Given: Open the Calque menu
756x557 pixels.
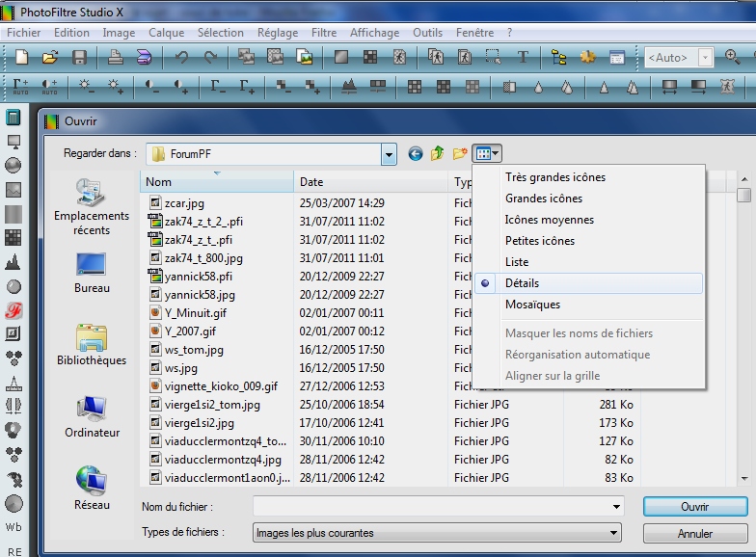Looking at the screenshot, I should click(166, 33).
